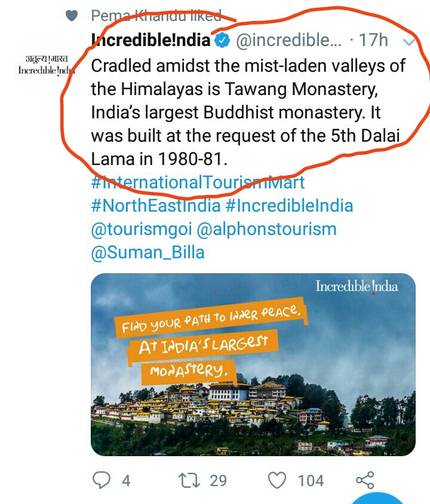The height and width of the screenshot is (504, 430).
Task: Retweet using the retweet arrows icon
Action: pos(189,480)
